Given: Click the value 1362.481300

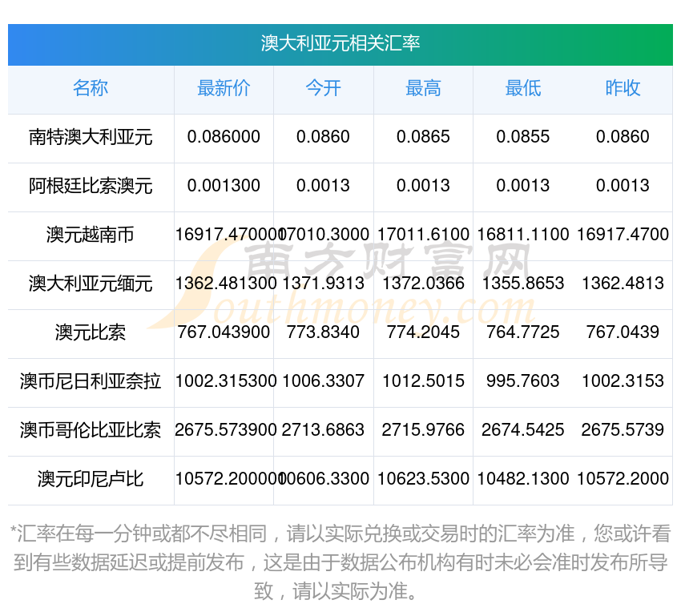Looking at the screenshot, I should click(x=226, y=283).
